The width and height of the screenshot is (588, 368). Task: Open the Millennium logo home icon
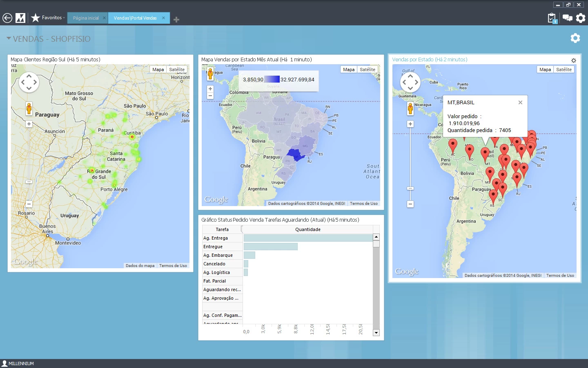20,18
